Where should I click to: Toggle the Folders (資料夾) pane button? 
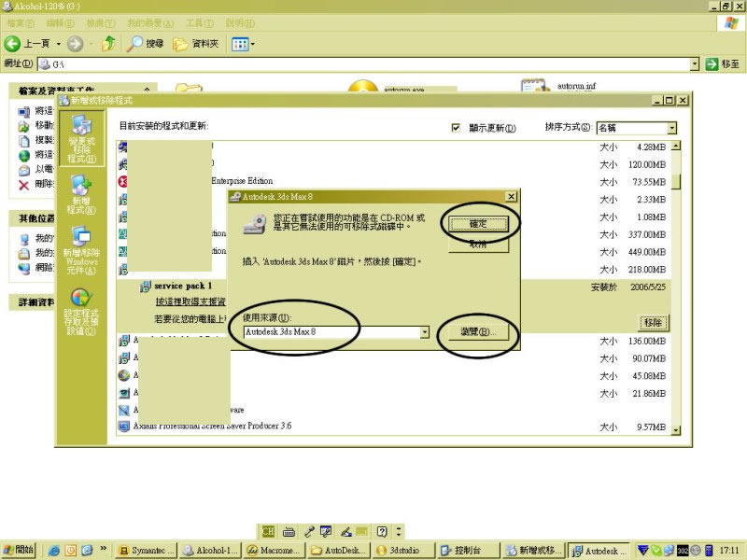[x=196, y=44]
